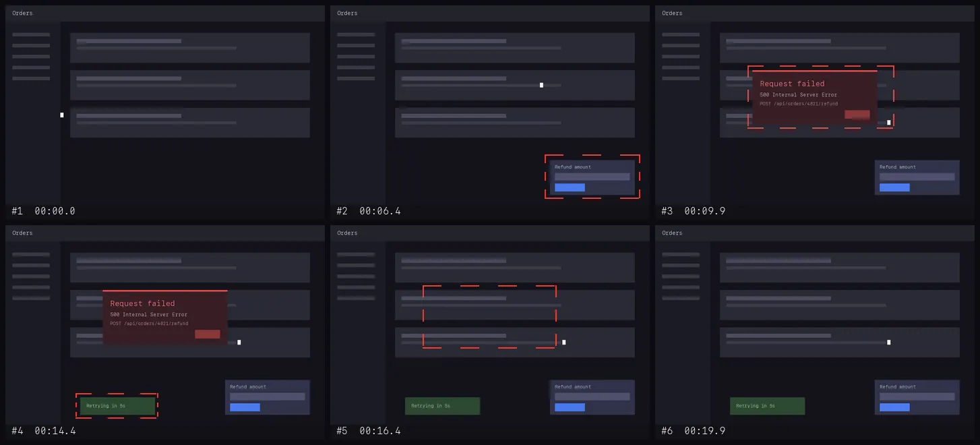Click 'Retrying in 5s' toast in frame #4
Viewport: 980px width, 445px height.
tap(117, 406)
